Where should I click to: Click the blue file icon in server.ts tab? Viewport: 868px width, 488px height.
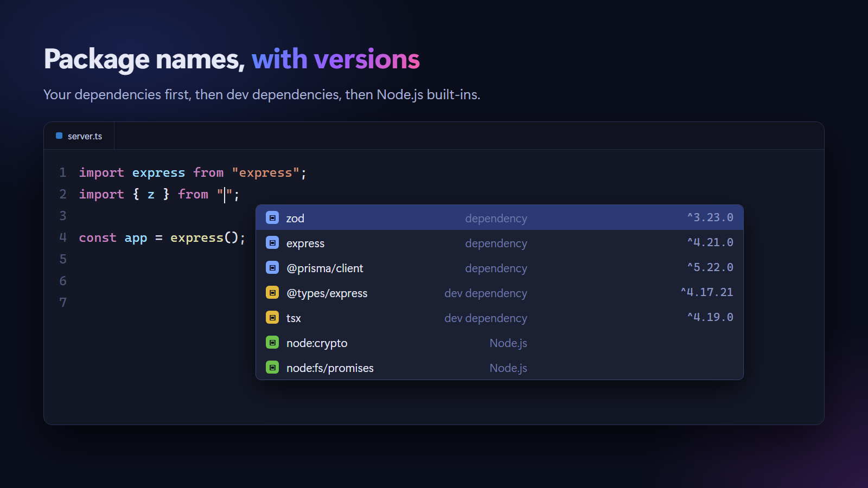59,136
